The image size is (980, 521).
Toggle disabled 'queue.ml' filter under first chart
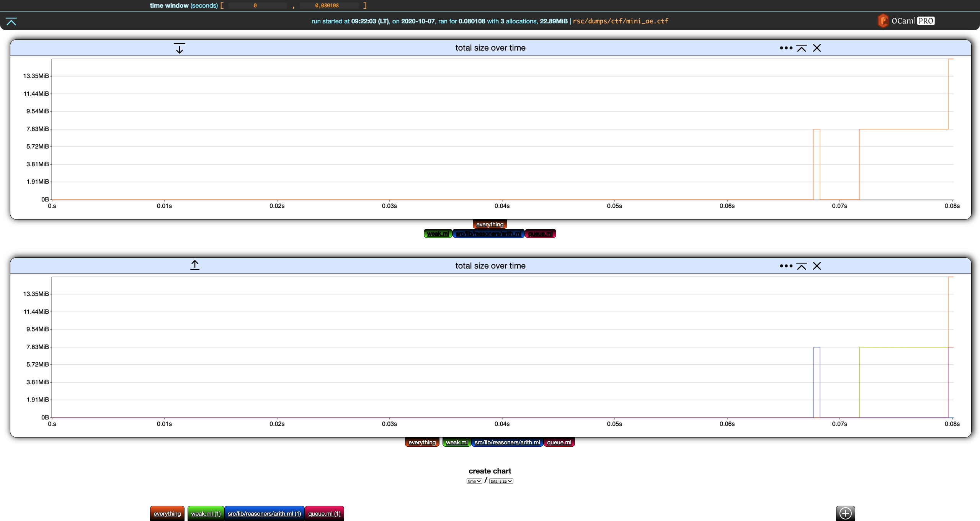click(x=540, y=234)
